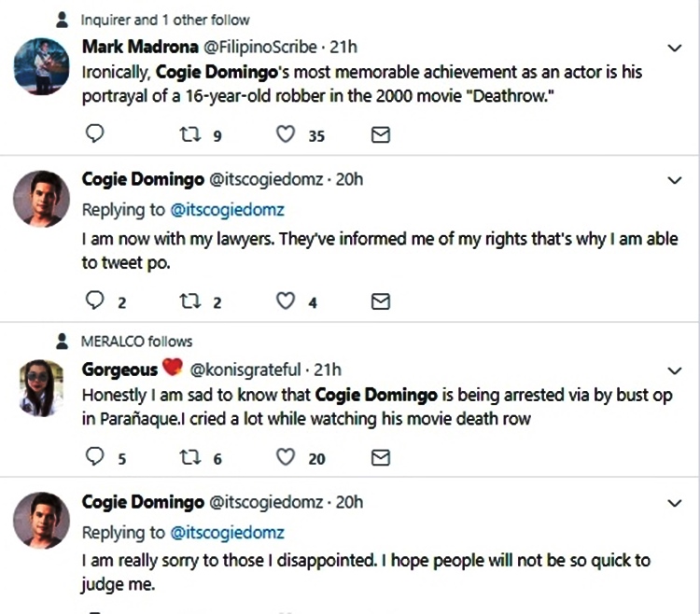
Task: Like the tweet by Gorgeous with 20 likes
Action: (x=287, y=457)
